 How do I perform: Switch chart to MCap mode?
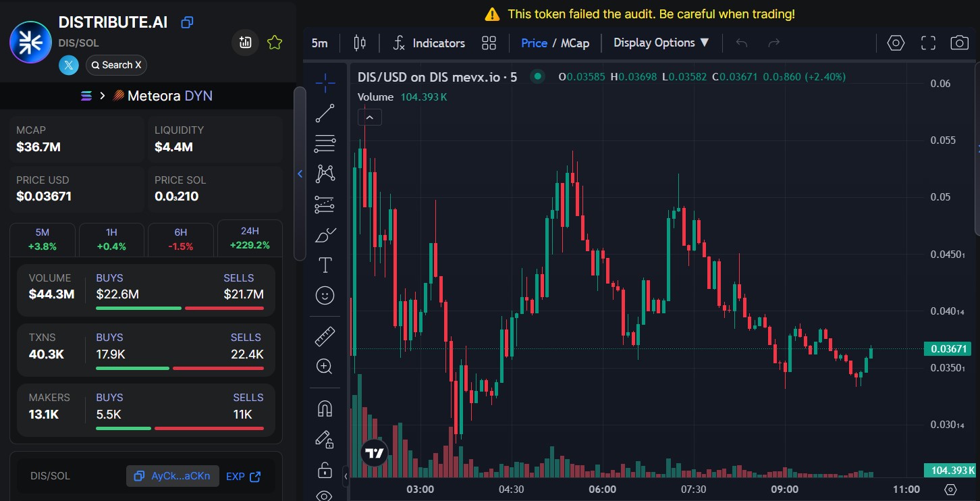click(575, 43)
